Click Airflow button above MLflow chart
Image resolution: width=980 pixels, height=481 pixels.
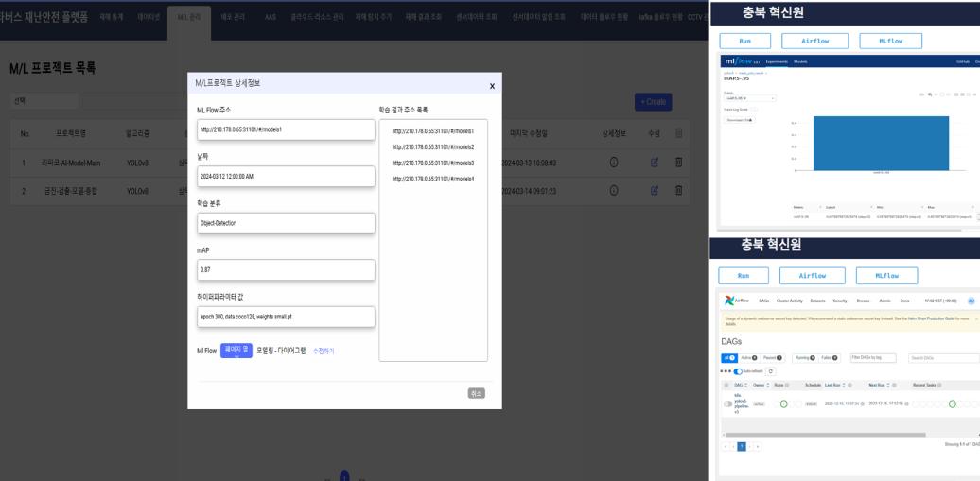pos(815,42)
